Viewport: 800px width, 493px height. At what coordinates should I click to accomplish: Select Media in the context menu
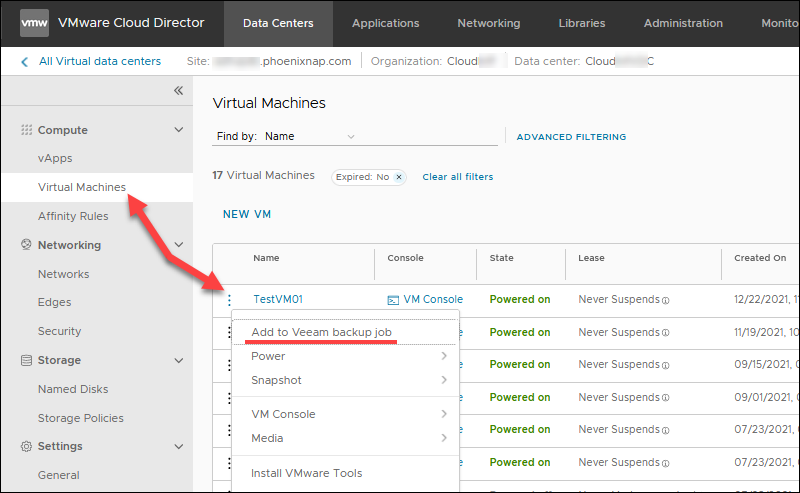267,438
